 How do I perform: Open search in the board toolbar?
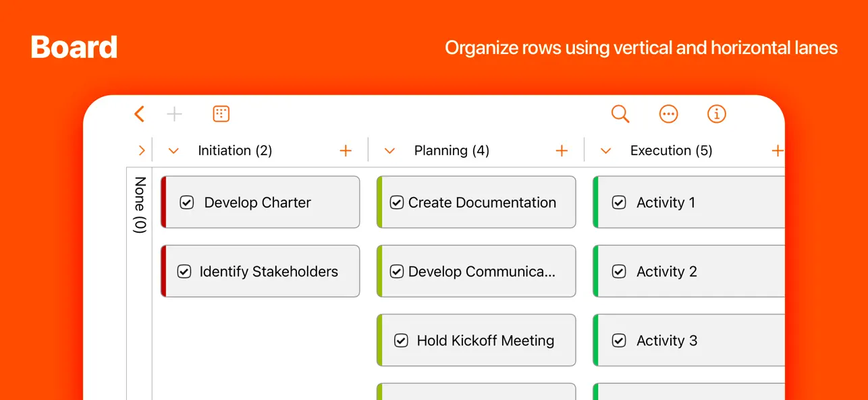[620, 113]
